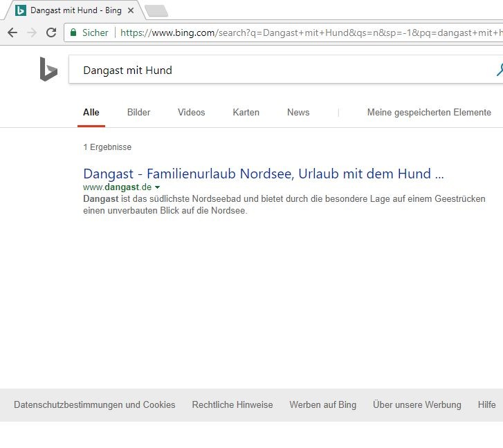Open the 'News' tab
Image resolution: width=503 pixels, height=448 pixels.
click(298, 112)
